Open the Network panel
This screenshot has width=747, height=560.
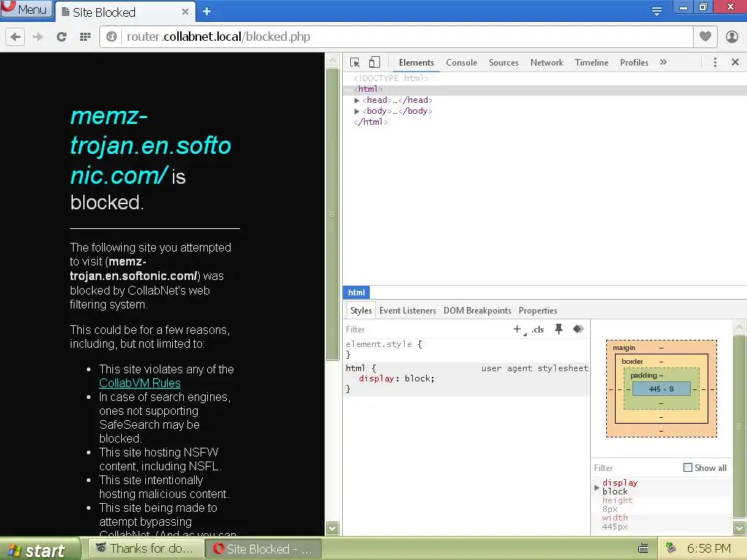(546, 63)
